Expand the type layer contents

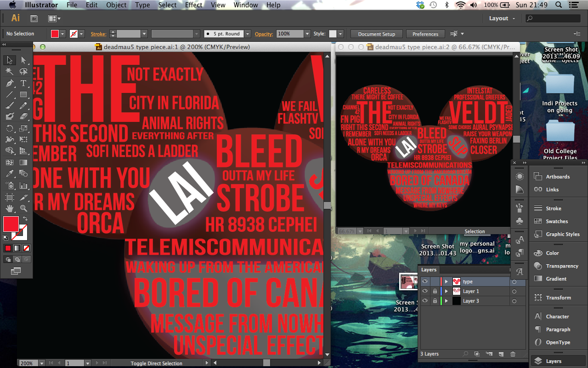pos(446,282)
